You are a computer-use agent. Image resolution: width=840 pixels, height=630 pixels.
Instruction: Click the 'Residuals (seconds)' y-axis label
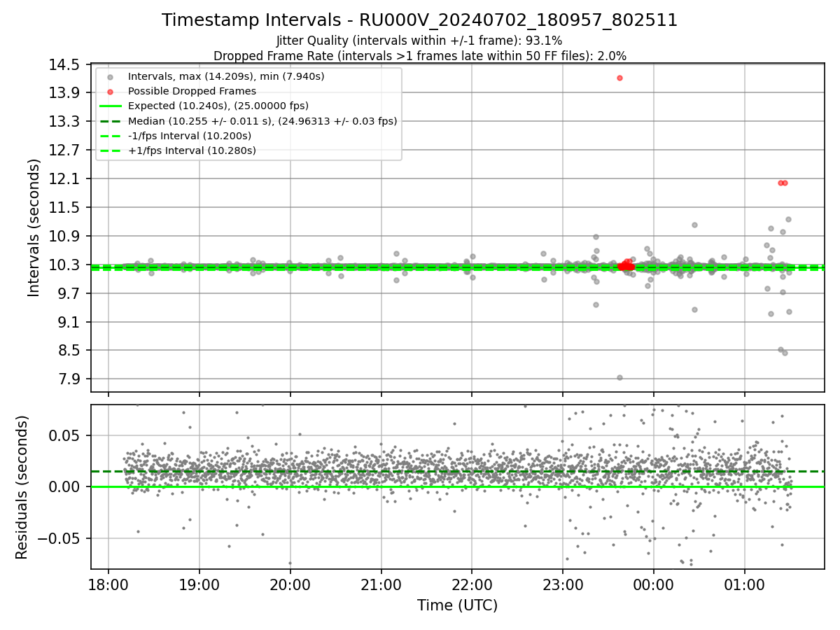tap(22, 487)
